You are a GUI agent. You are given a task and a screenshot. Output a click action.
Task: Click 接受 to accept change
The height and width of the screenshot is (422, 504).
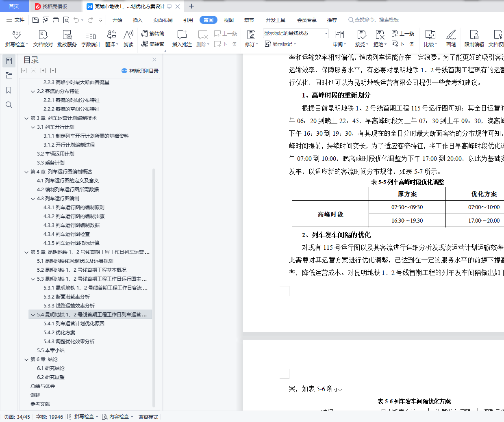pos(361,39)
